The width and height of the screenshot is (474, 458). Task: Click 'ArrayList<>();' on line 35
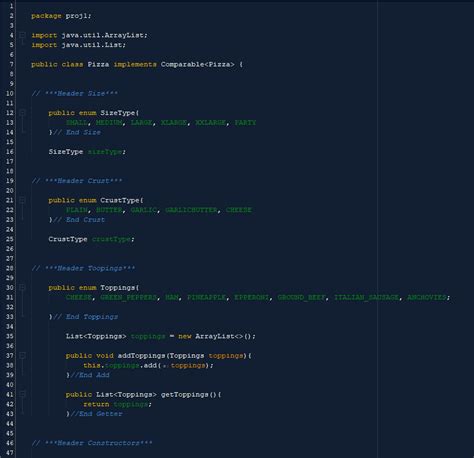coord(225,336)
